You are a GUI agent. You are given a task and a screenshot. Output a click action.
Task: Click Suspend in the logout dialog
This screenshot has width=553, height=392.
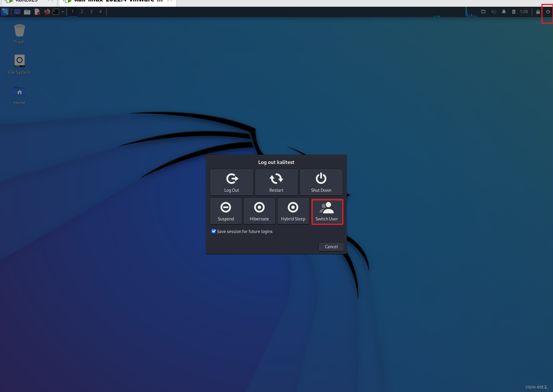pyautogui.click(x=226, y=211)
